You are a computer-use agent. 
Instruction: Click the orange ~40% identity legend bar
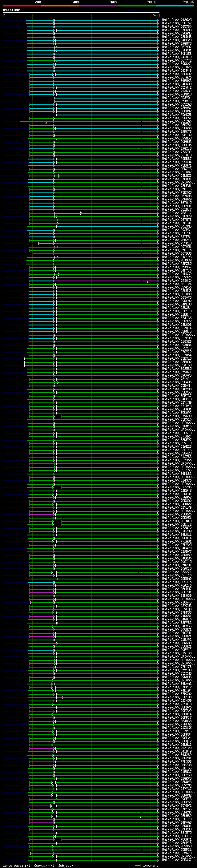[x=60, y=6]
